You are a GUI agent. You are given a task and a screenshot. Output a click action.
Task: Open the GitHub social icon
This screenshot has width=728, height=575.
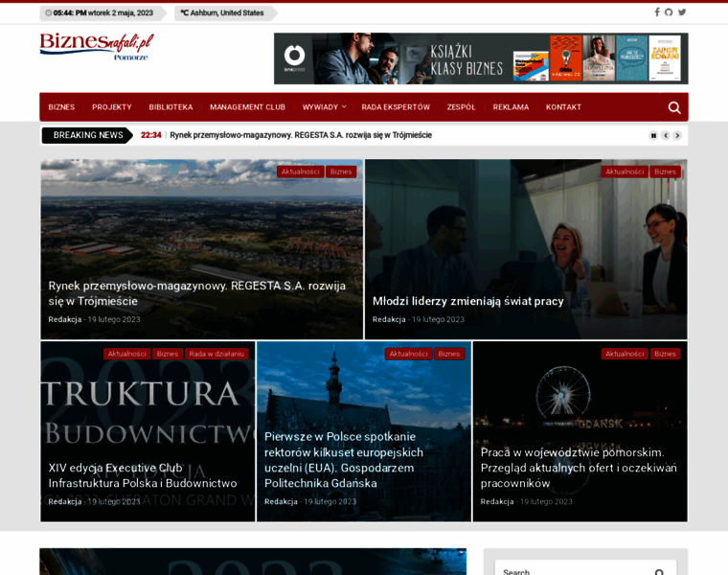pyautogui.click(x=669, y=12)
